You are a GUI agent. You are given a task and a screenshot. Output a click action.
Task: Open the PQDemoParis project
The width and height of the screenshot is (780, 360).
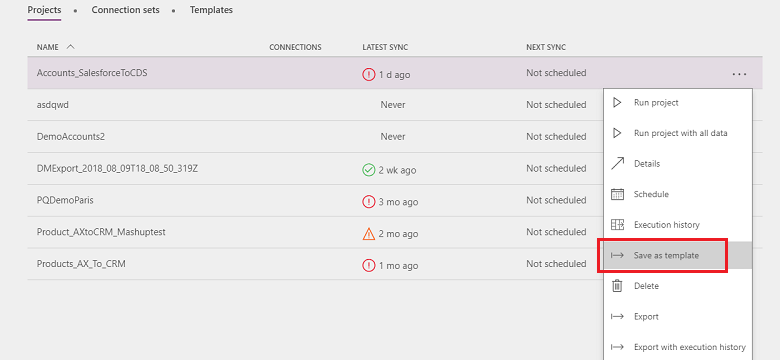click(x=65, y=200)
